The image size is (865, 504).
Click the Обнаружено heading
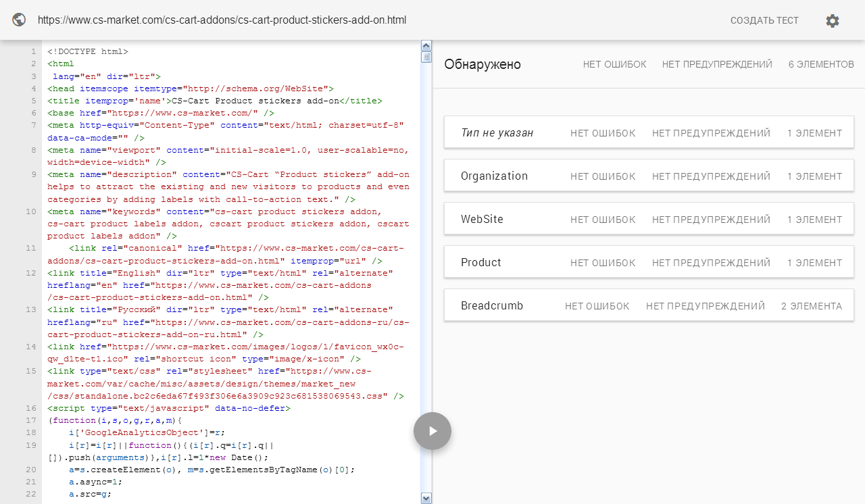pos(483,65)
